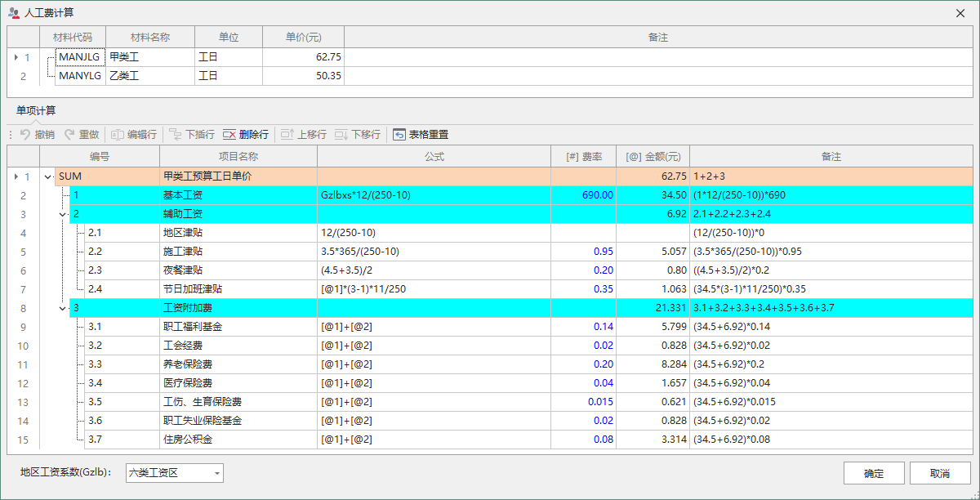The image size is (980, 500).
Task: Confirm with the 确定 button
Action: click(874, 473)
